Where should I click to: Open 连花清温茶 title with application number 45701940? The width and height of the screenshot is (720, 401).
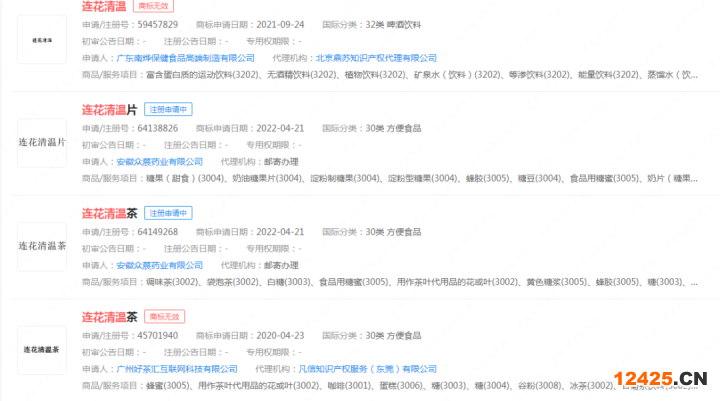(109, 317)
